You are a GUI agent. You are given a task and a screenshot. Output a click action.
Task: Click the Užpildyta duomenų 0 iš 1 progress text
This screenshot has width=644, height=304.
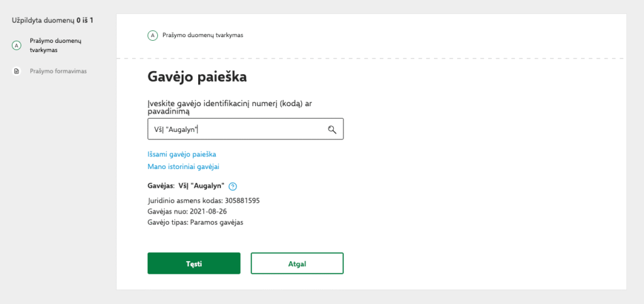[x=52, y=21]
